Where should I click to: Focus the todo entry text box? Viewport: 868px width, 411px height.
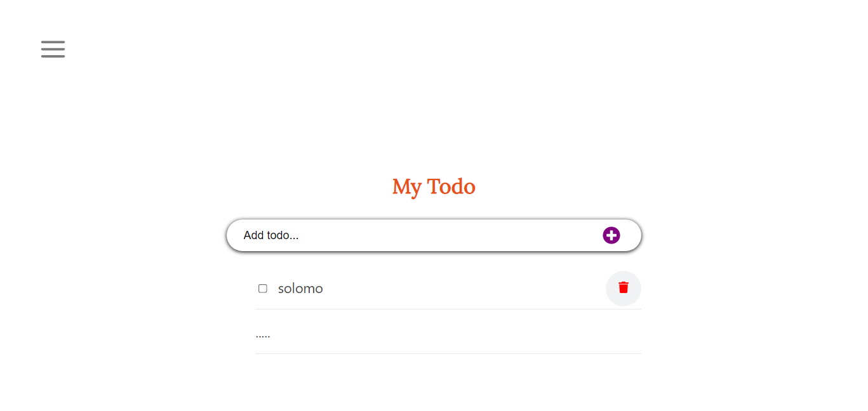pos(413,235)
